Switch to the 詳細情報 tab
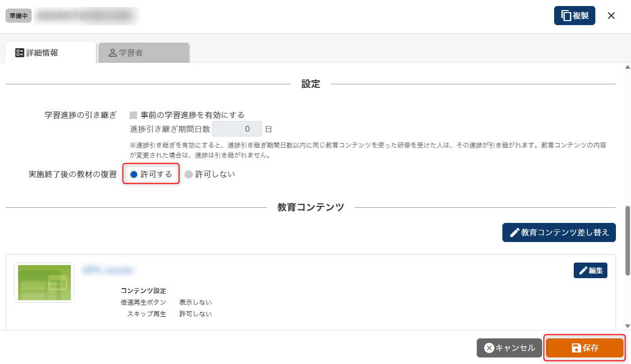The height and width of the screenshot is (364, 631). tap(50, 52)
